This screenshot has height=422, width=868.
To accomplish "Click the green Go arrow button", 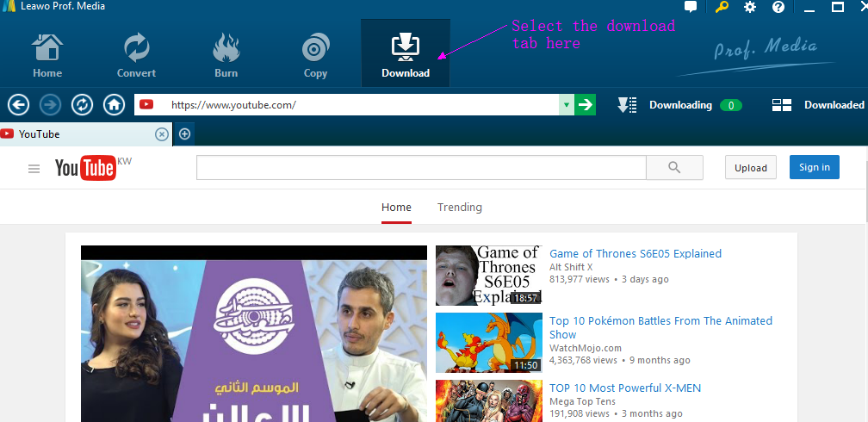I will (586, 105).
